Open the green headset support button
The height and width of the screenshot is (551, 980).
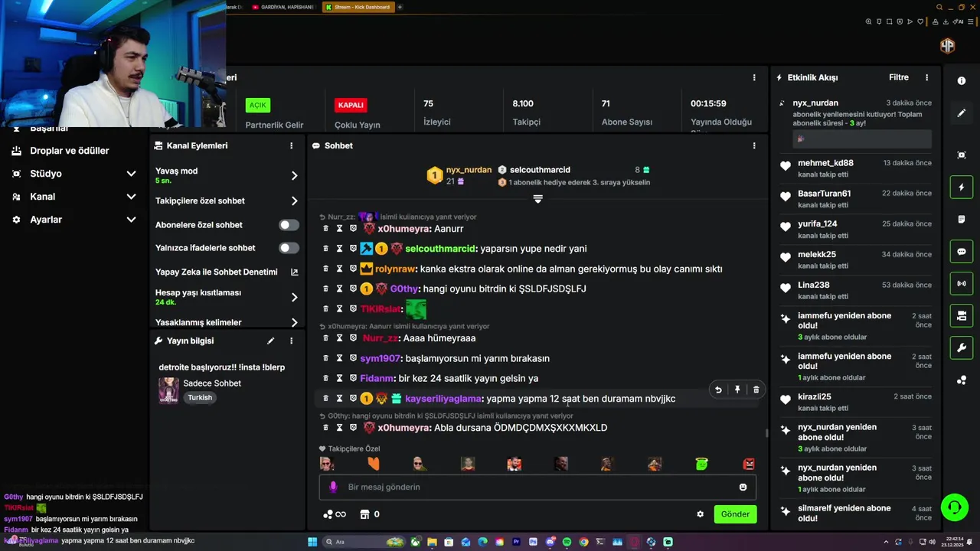[x=954, y=507]
